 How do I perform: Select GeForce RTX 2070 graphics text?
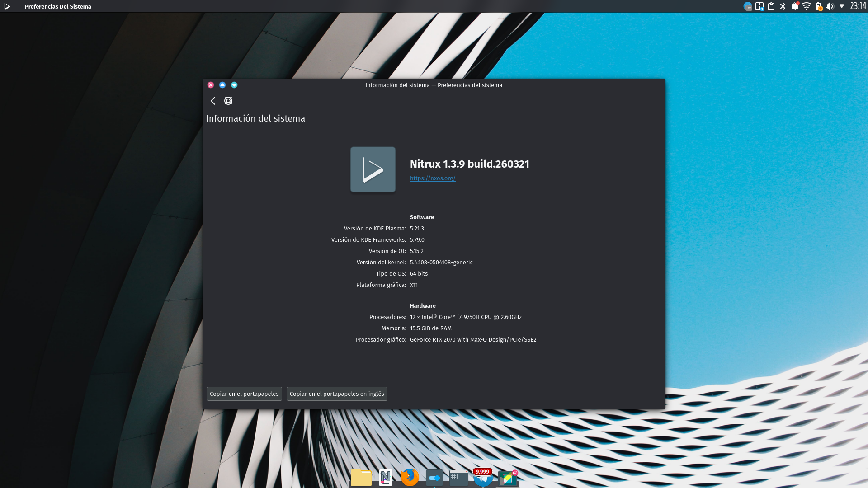[473, 340]
